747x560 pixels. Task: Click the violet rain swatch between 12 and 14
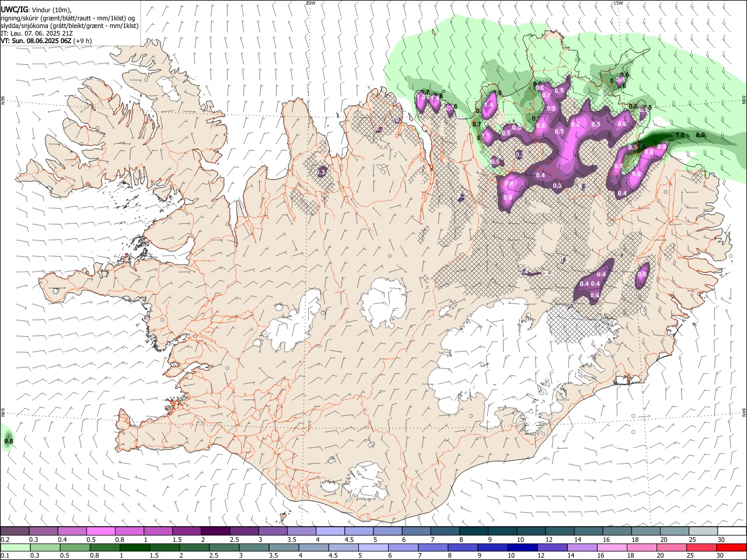pos(551,547)
